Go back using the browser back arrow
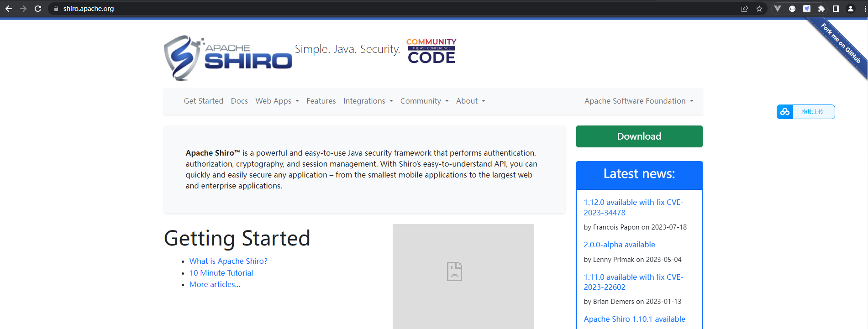This screenshot has width=868, height=329. click(9, 9)
